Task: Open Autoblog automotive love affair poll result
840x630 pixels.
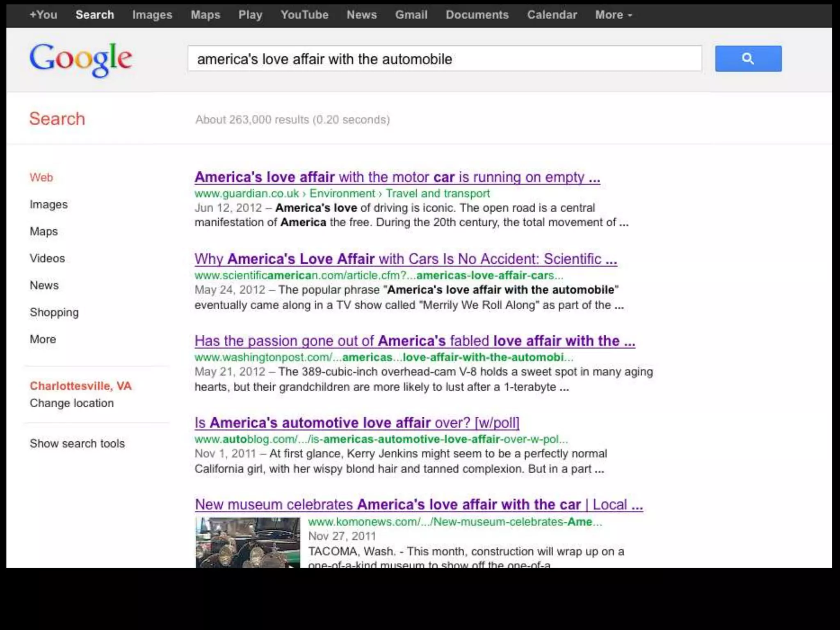Action: coord(357,423)
